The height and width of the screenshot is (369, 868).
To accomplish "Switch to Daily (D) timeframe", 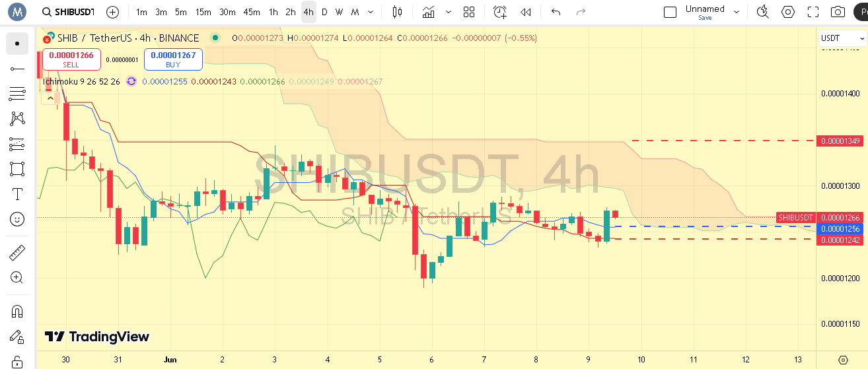I will [324, 12].
